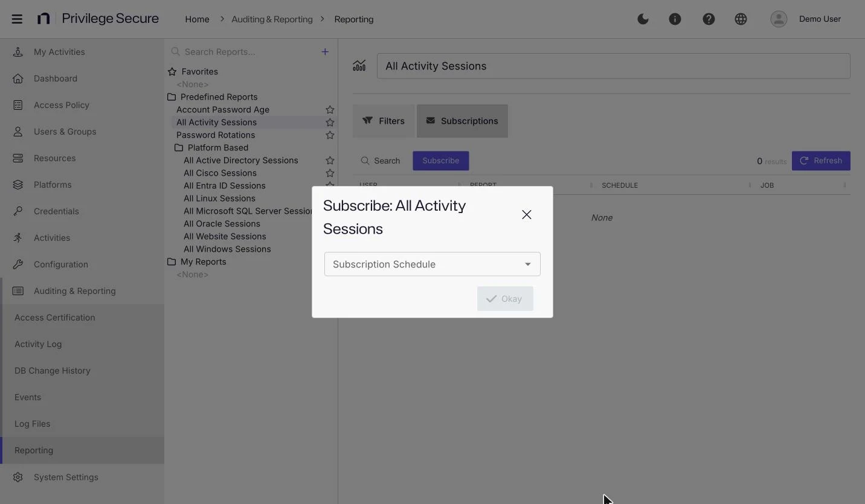Star the All Activity Sessions report
This screenshot has width=865, height=504.
pos(330,123)
